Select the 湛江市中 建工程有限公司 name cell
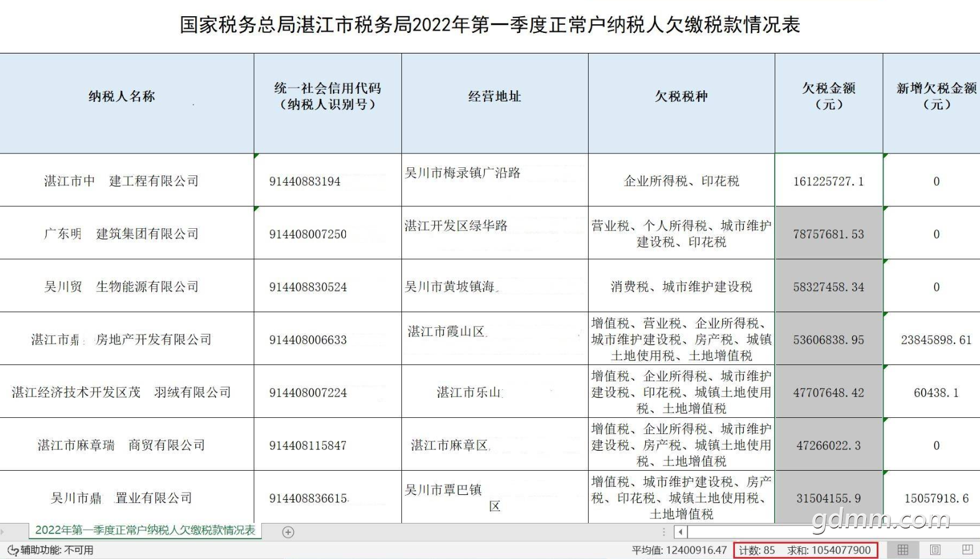980x559 pixels. [127, 180]
